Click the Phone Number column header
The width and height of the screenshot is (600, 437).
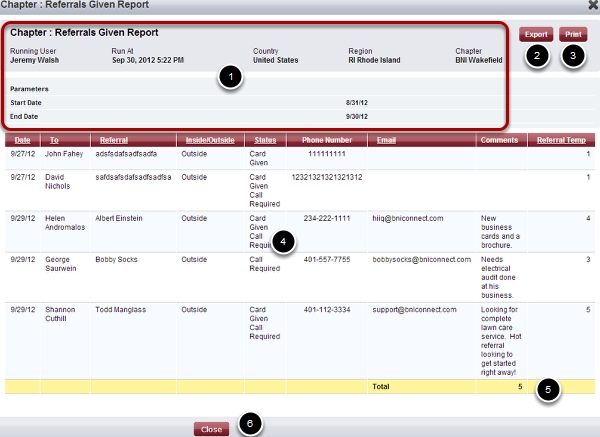(x=326, y=140)
